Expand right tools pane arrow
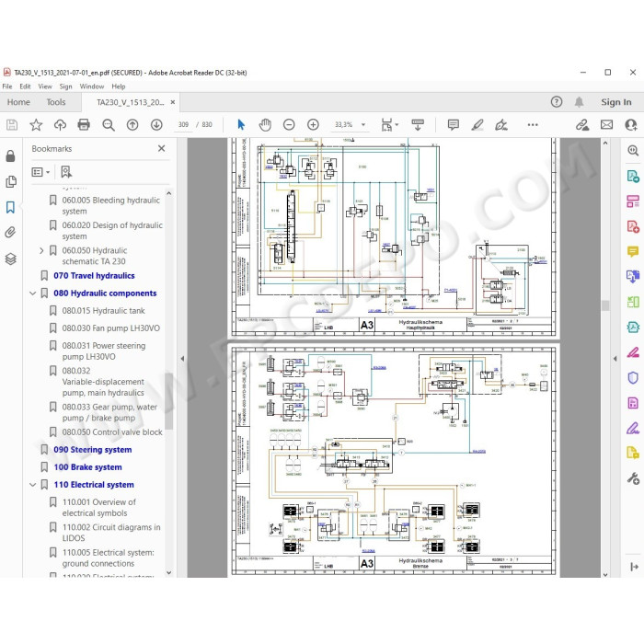The image size is (644, 644). (615, 359)
